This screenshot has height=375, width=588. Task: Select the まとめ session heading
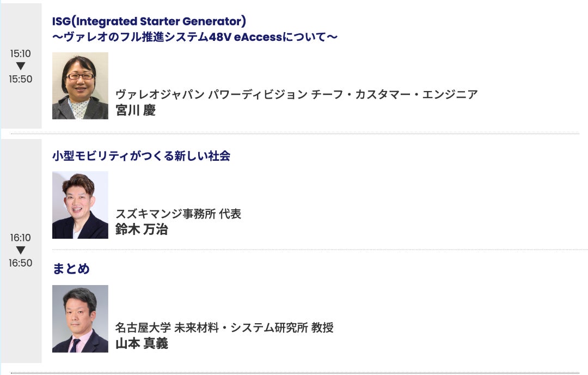tap(71, 269)
